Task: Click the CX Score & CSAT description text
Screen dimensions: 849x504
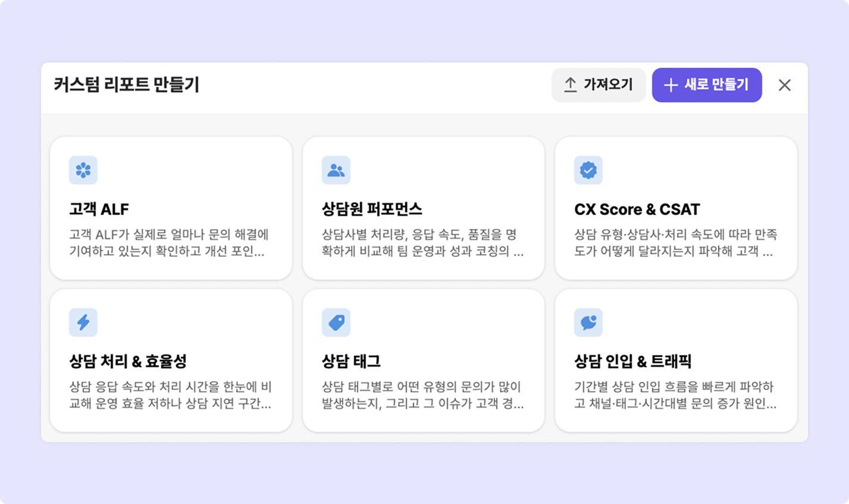Action: pos(675,243)
